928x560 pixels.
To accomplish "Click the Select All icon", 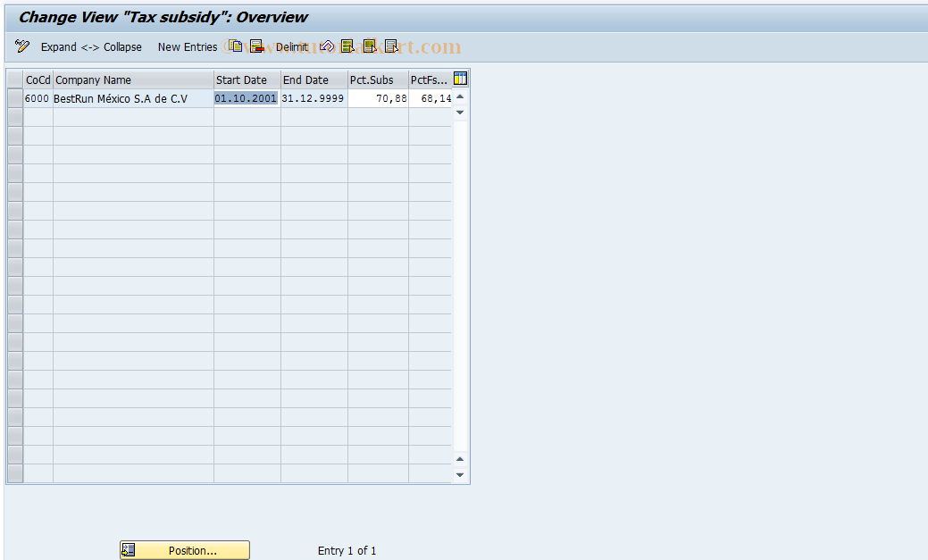I will [348, 46].
